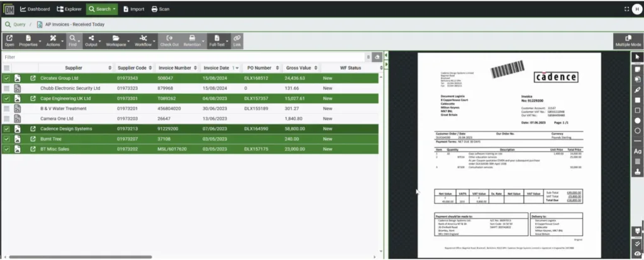Select the filled ellipse annotation tool

tap(638, 121)
